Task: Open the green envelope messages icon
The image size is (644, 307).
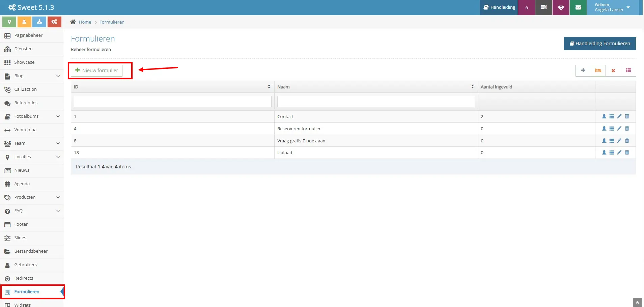Action: (x=578, y=7)
